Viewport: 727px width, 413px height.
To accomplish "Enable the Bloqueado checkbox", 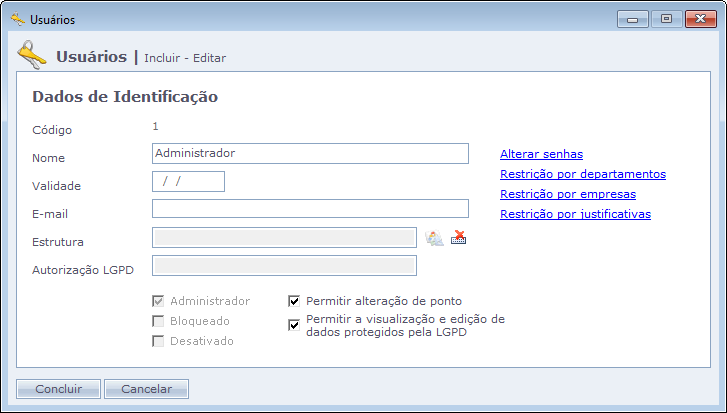I will tap(158, 321).
